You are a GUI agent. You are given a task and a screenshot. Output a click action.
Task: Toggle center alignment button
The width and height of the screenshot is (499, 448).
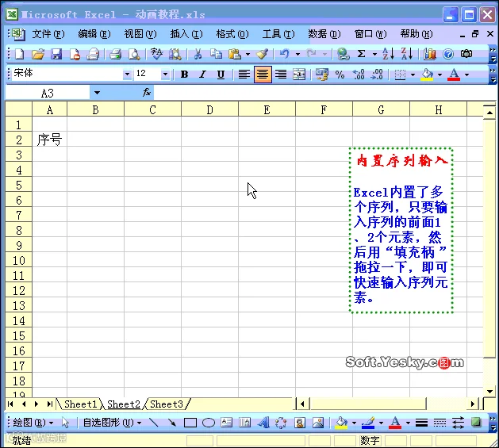[263, 75]
